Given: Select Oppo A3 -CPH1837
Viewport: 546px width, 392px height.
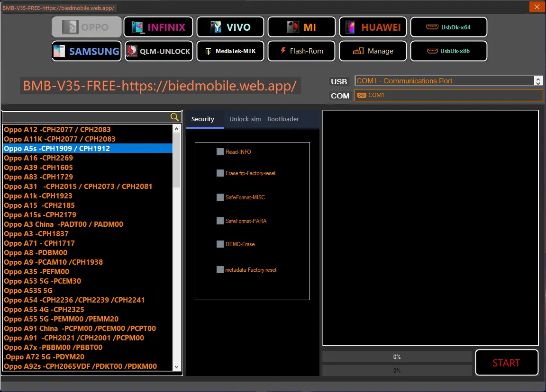Looking at the screenshot, I should (x=88, y=234).
